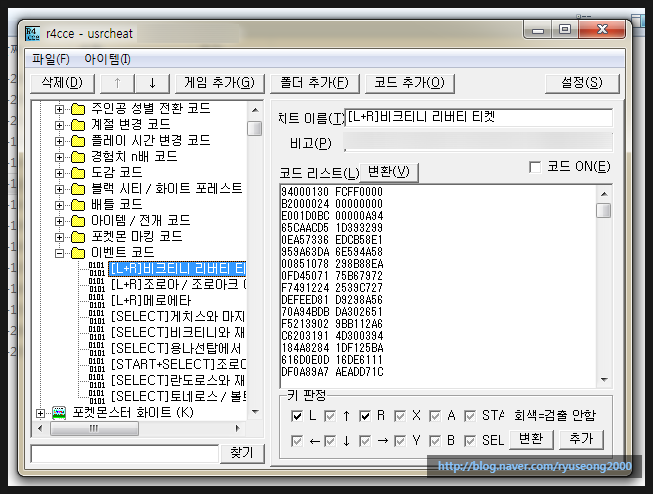Expand the 배틀 코드 folder
653x494 pixels.
click(x=60, y=205)
